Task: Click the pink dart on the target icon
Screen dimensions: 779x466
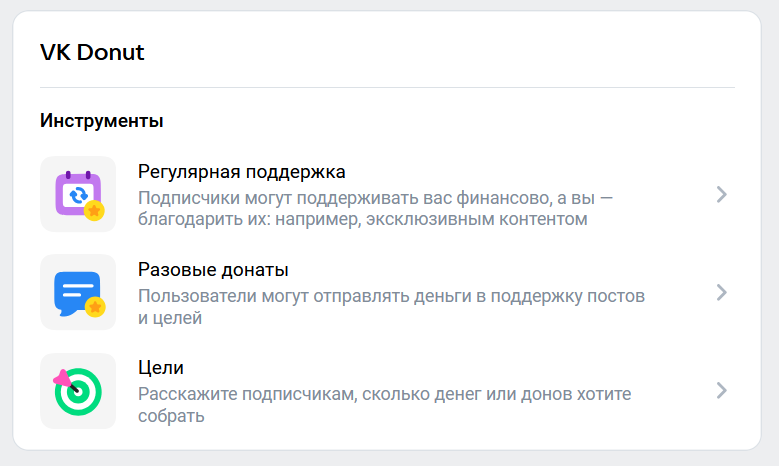Action: click(62, 378)
